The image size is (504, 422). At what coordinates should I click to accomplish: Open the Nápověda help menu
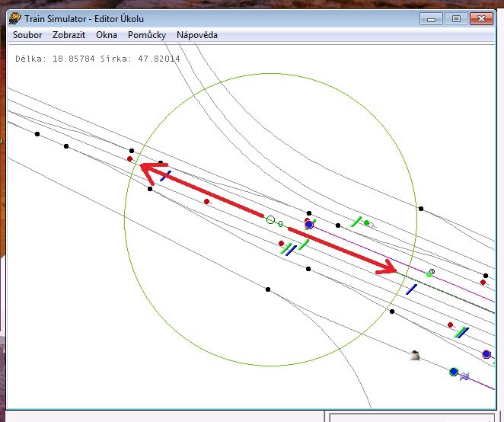(x=196, y=35)
